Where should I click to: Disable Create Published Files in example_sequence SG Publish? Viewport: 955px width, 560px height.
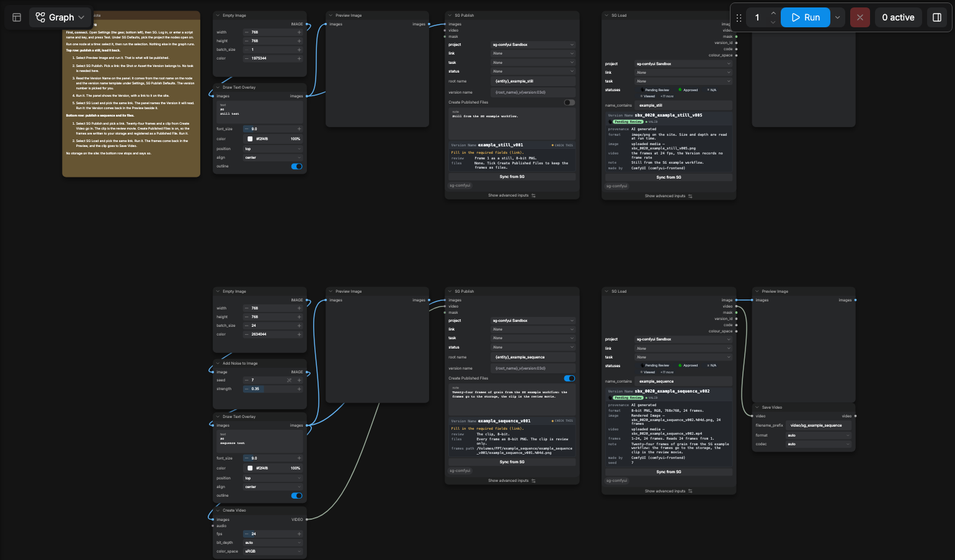pyautogui.click(x=569, y=378)
